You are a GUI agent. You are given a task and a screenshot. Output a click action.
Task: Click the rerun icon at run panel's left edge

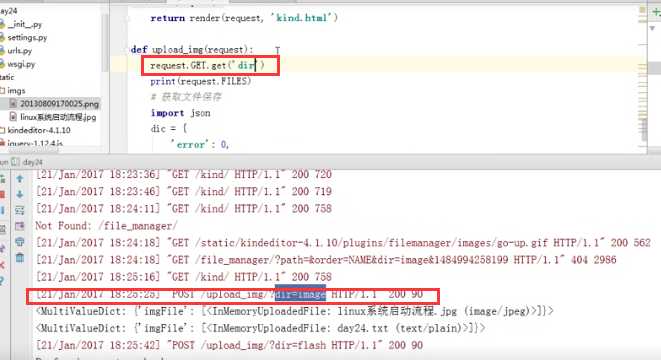point(2,179)
